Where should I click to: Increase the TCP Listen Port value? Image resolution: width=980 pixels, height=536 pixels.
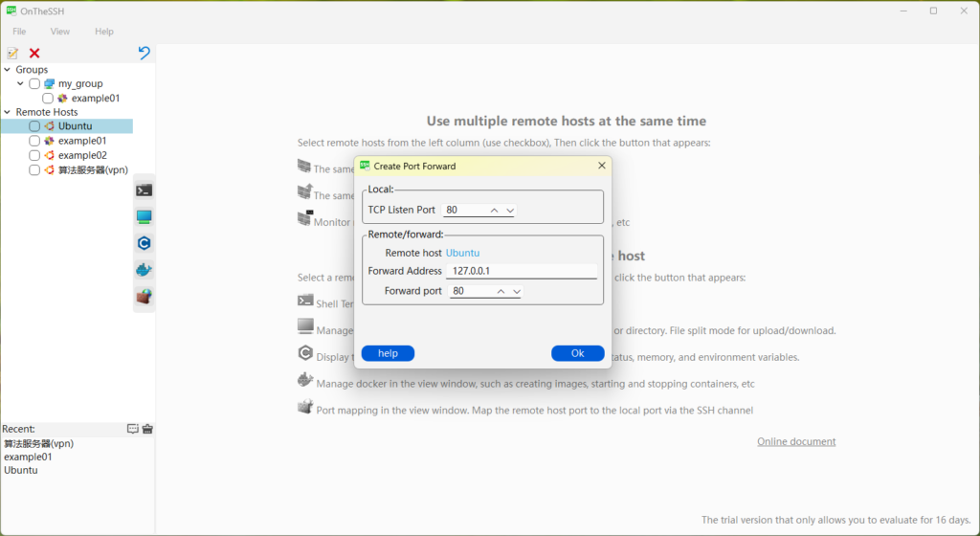(x=494, y=211)
